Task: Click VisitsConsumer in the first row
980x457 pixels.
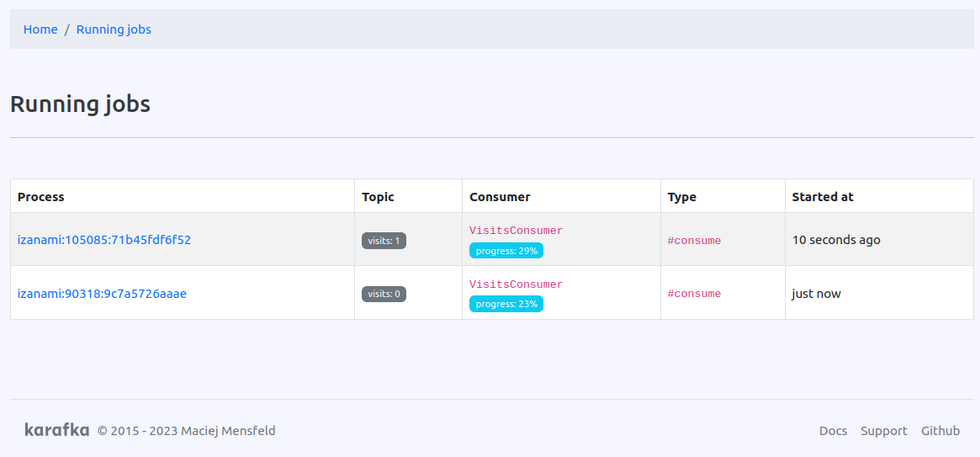Action: click(516, 231)
